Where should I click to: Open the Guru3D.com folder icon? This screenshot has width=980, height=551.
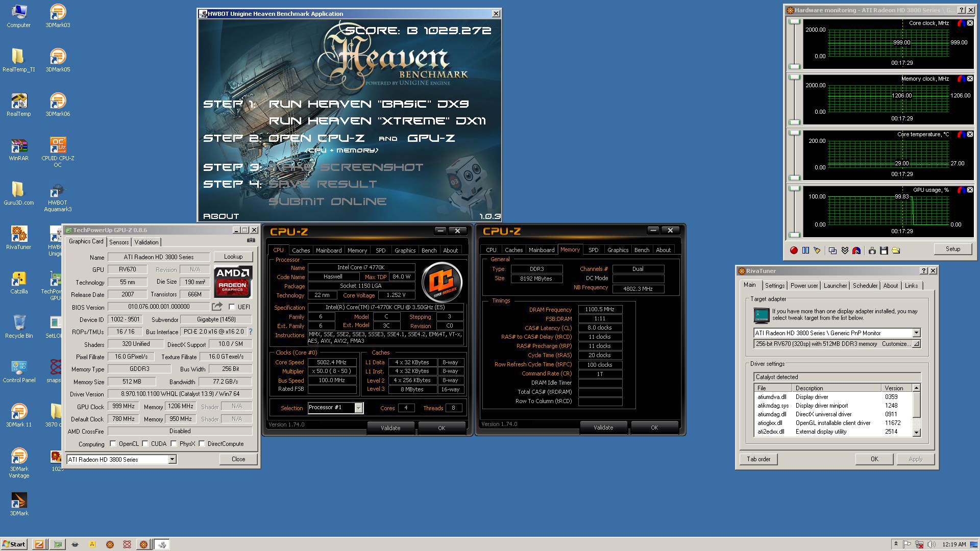18,193
